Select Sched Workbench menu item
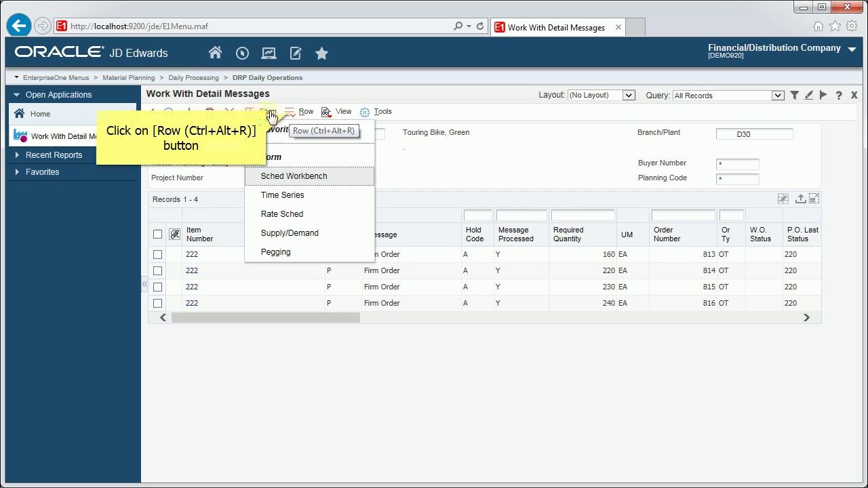The image size is (868, 488). (x=309, y=176)
